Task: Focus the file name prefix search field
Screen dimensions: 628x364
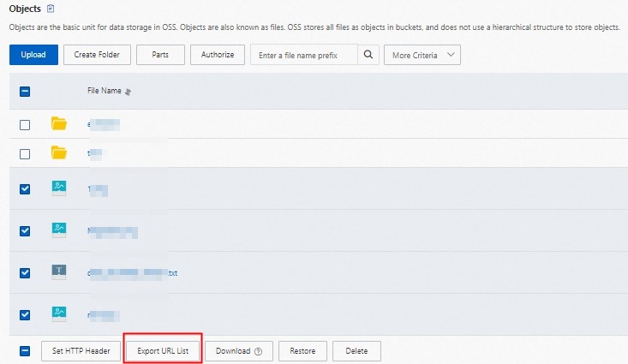Action: (304, 55)
